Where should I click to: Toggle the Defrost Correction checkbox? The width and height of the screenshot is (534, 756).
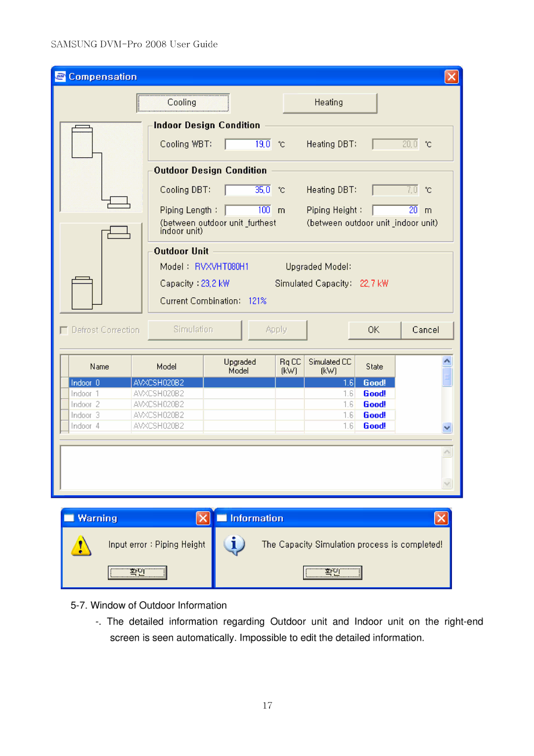64,330
